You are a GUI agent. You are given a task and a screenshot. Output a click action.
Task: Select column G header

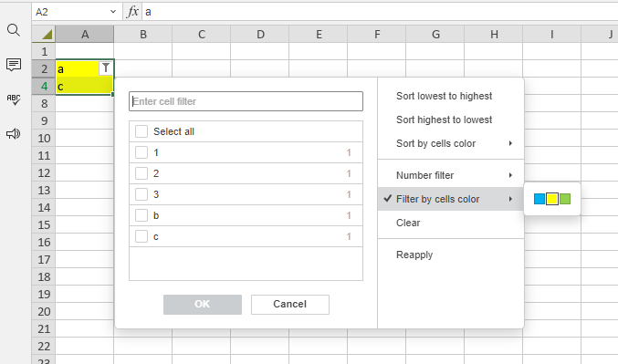coord(435,35)
